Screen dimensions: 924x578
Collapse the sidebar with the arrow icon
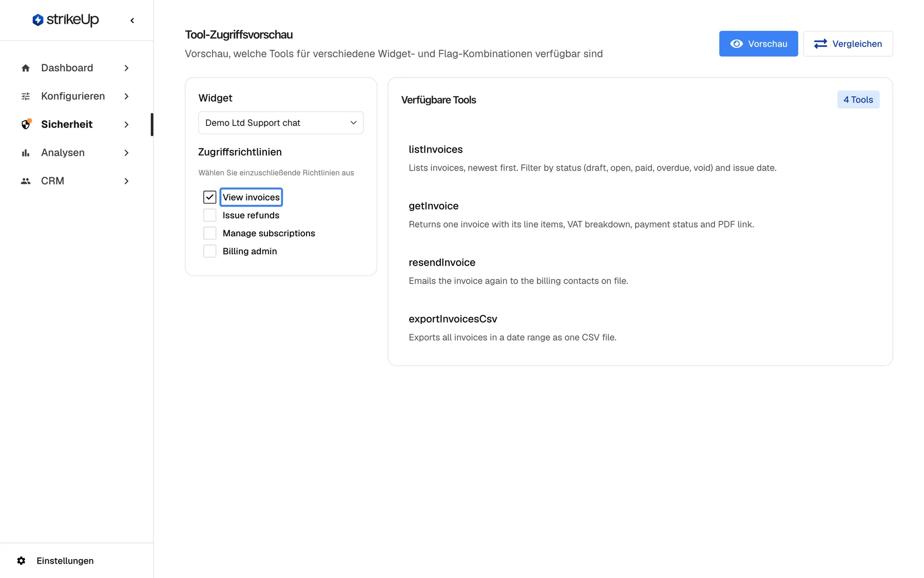[x=132, y=21]
